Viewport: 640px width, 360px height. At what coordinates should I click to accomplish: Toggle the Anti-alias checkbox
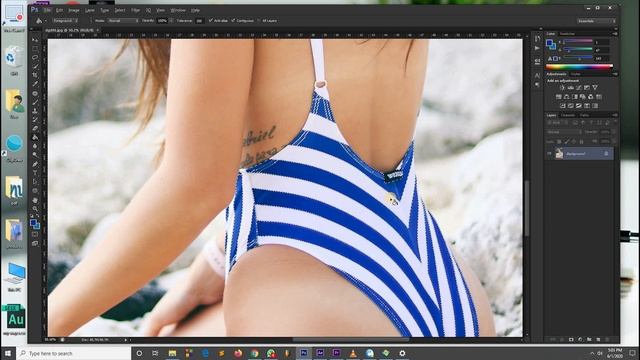coord(211,20)
